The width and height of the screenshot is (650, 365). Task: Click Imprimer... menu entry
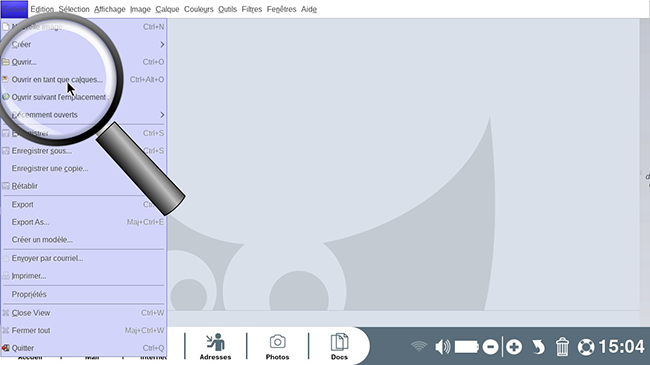84,276
